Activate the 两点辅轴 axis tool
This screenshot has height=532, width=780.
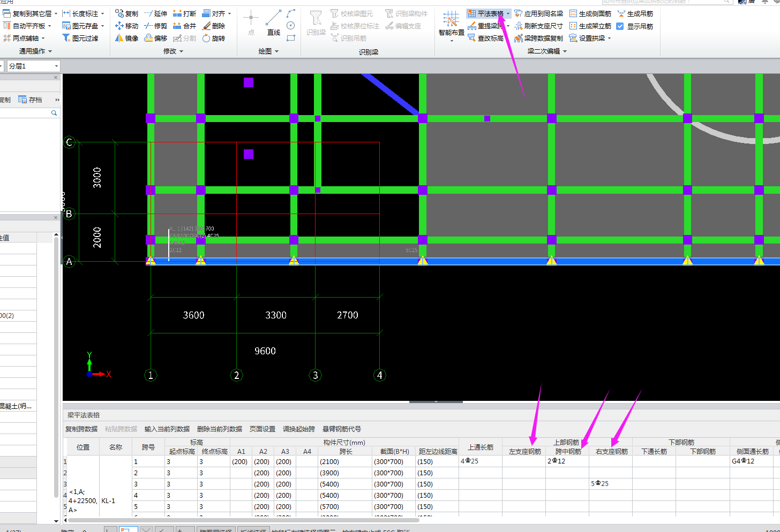24,38
